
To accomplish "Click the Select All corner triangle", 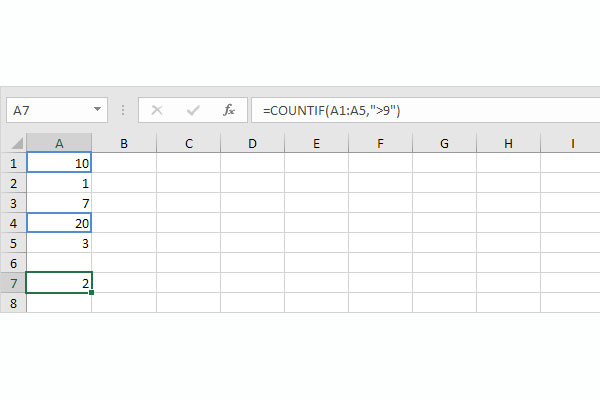I will click(13, 143).
